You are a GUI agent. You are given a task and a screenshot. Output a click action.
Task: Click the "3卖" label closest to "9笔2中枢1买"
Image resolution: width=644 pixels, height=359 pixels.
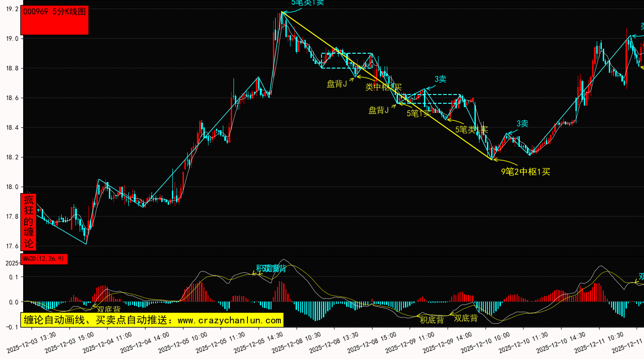point(522,124)
